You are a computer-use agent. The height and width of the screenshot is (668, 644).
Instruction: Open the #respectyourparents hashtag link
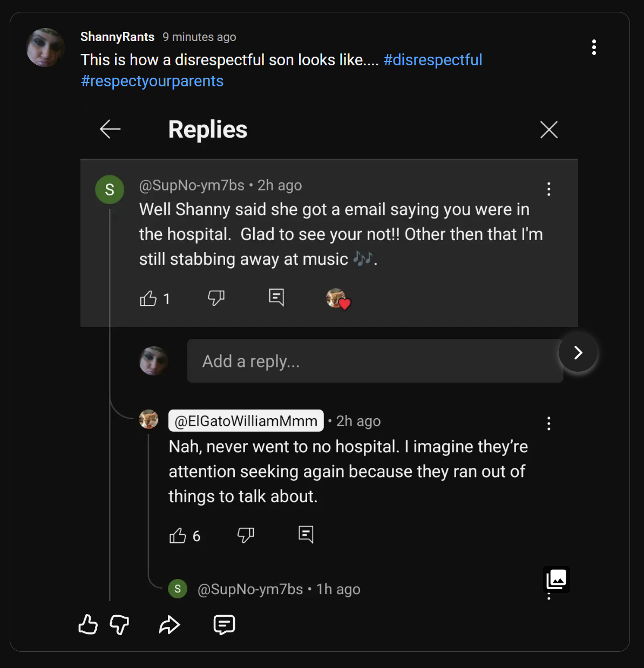click(x=152, y=81)
